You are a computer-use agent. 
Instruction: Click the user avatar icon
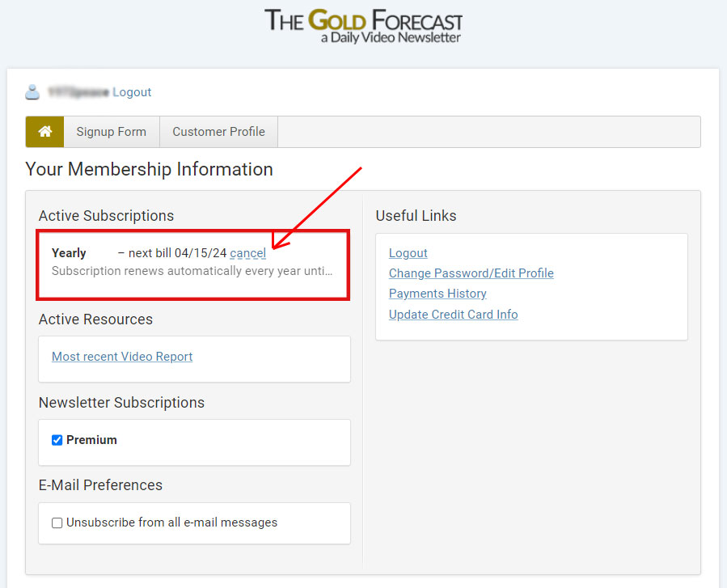pyautogui.click(x=32, y=92)
